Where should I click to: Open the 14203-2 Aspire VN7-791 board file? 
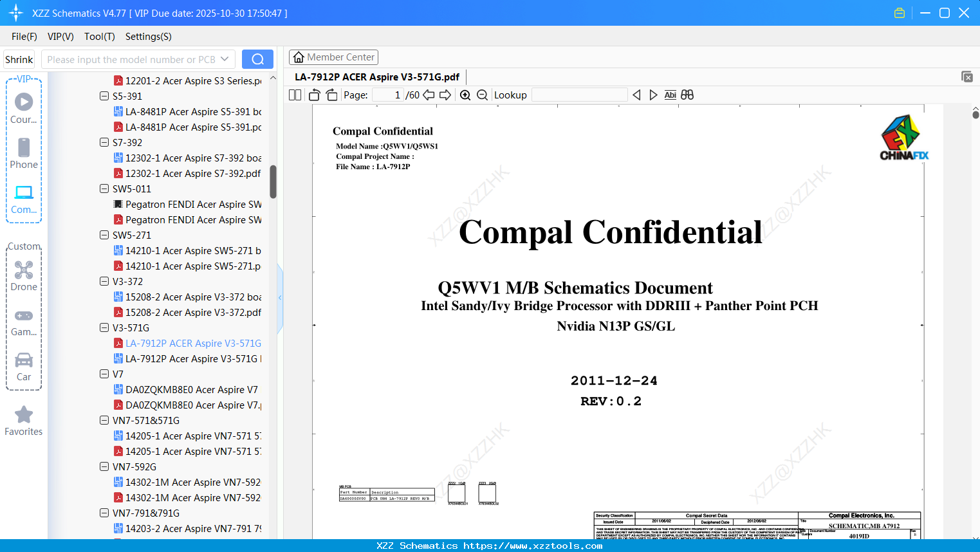187,528
